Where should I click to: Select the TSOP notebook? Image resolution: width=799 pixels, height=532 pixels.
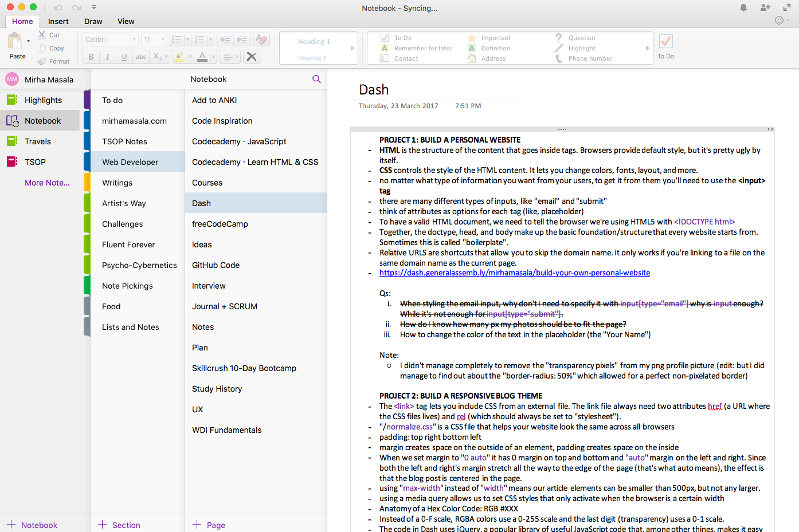tap(40, 162)
